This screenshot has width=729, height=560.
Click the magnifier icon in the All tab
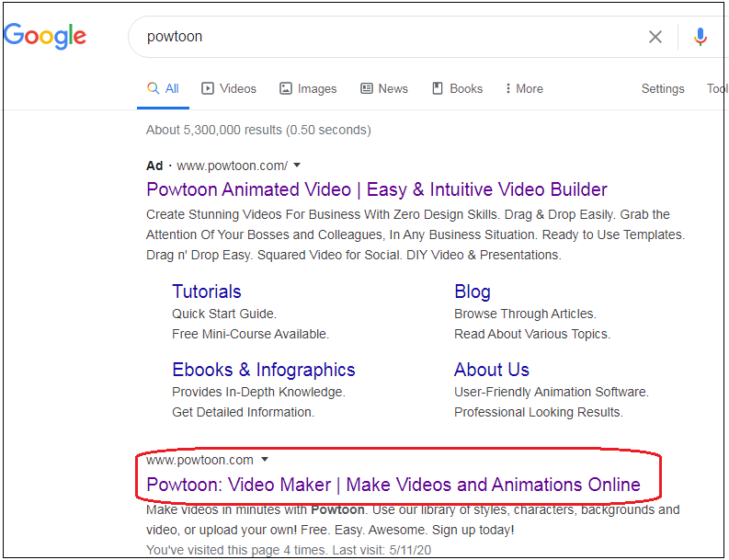153,88
